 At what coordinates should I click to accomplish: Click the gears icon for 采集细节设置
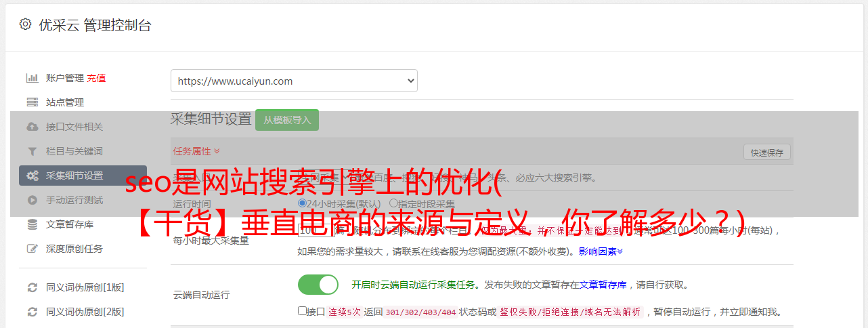32,176
